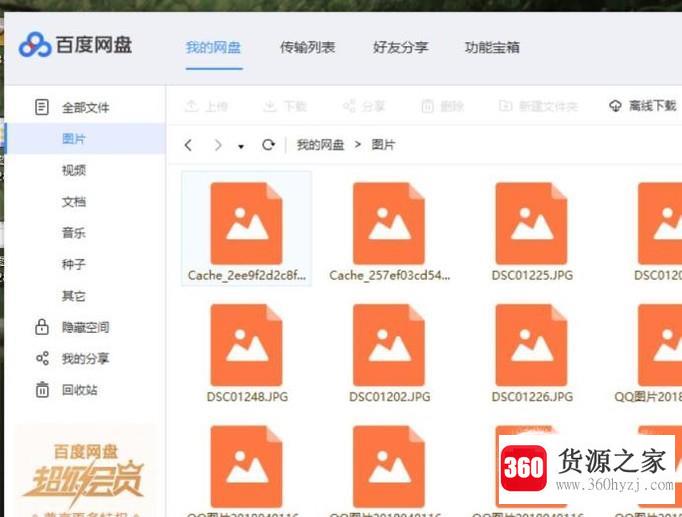Open 回收站 in the sidebar
Screen dimensions: 682x517
pyautogui.click(x=80, y=390)
